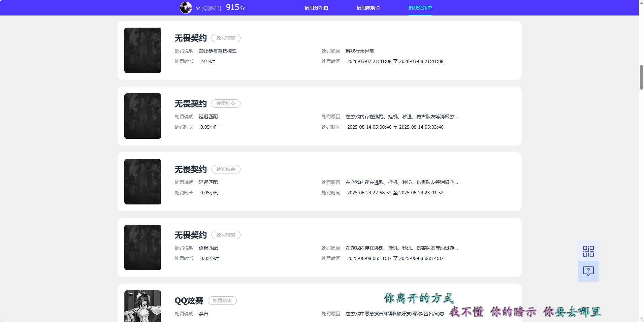Open game thumbnail of the 2025-08-14 card
The height and width of the screenshot is (322, 644).
[143, 116]
